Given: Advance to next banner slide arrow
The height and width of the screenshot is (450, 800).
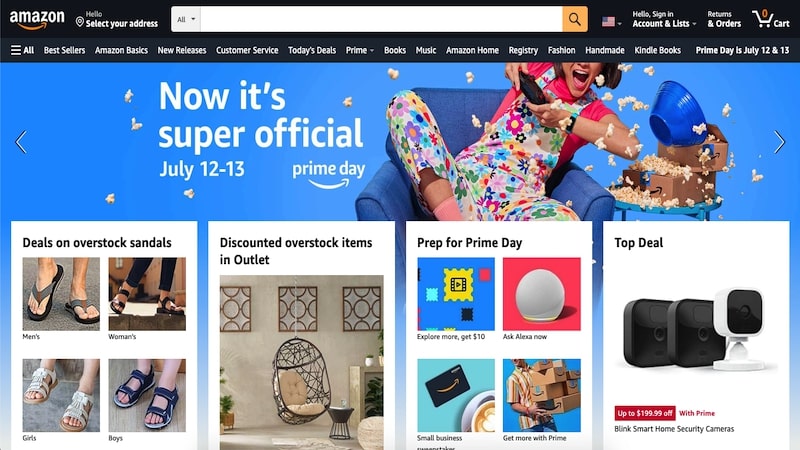Looking at the screenshot, I should pos(779,142).
